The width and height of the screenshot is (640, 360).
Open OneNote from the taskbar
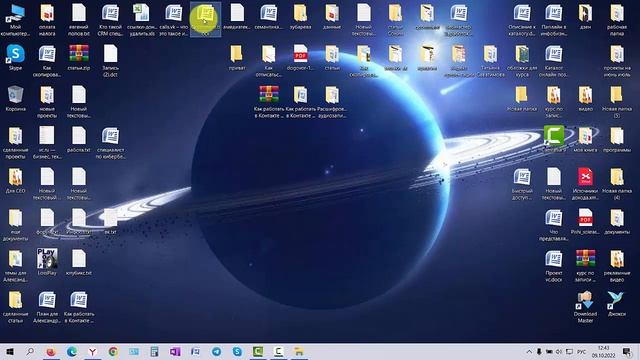click(x=175, y=351)
